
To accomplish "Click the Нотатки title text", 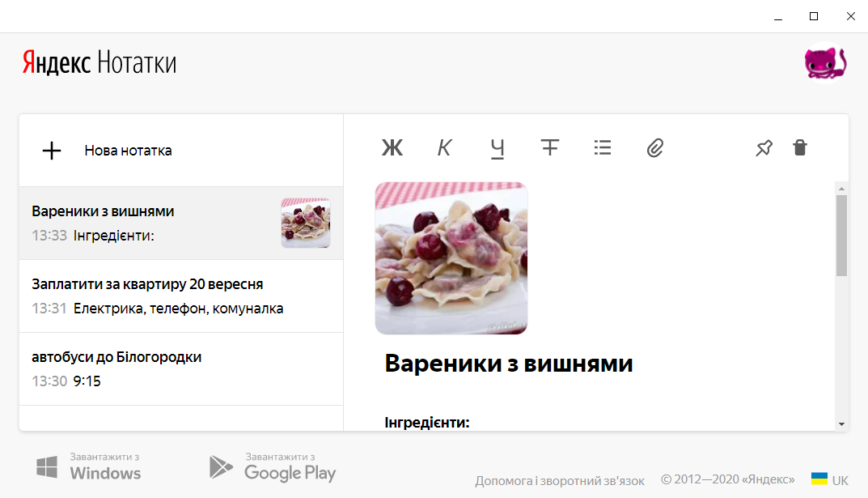I will [x=138, y=62].
